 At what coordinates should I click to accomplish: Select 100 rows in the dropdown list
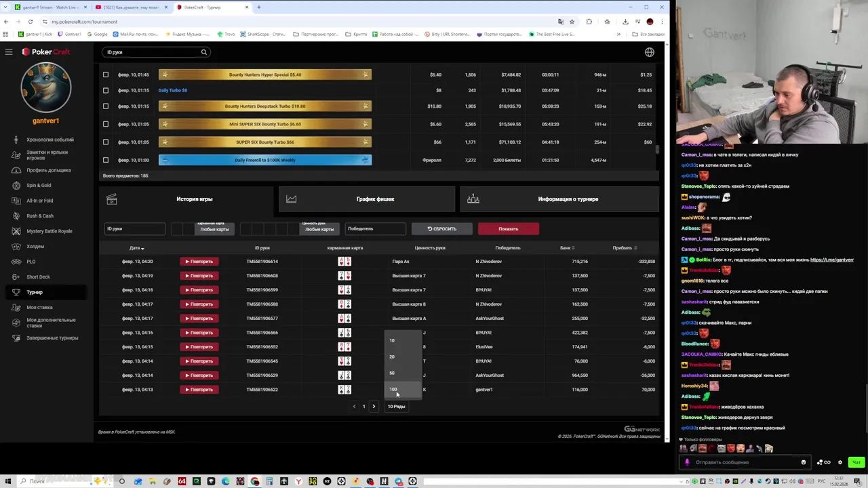point(403,389)
